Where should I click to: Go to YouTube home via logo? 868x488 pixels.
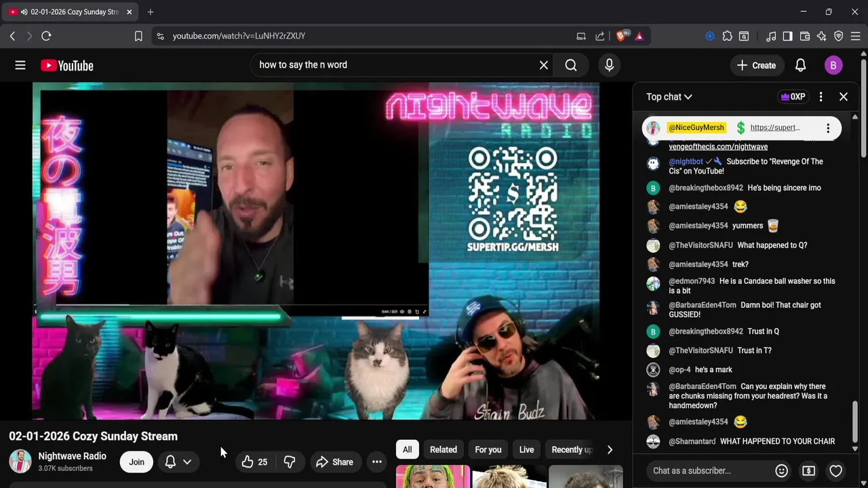pyautogui.click(x=66, y=65)
